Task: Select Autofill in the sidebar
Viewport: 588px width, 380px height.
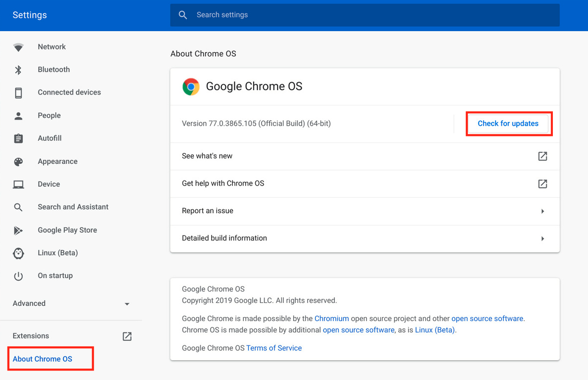Action: 49,139
